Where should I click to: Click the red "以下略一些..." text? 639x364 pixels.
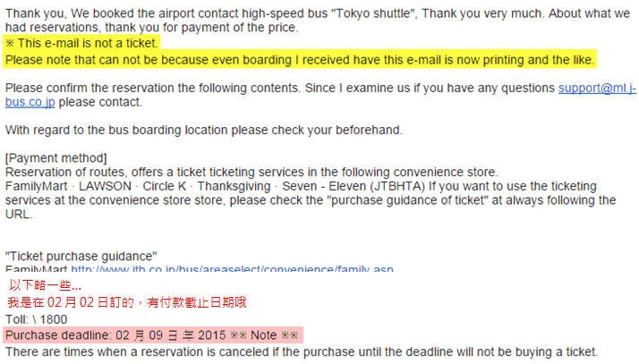click(x=45, y=285)
